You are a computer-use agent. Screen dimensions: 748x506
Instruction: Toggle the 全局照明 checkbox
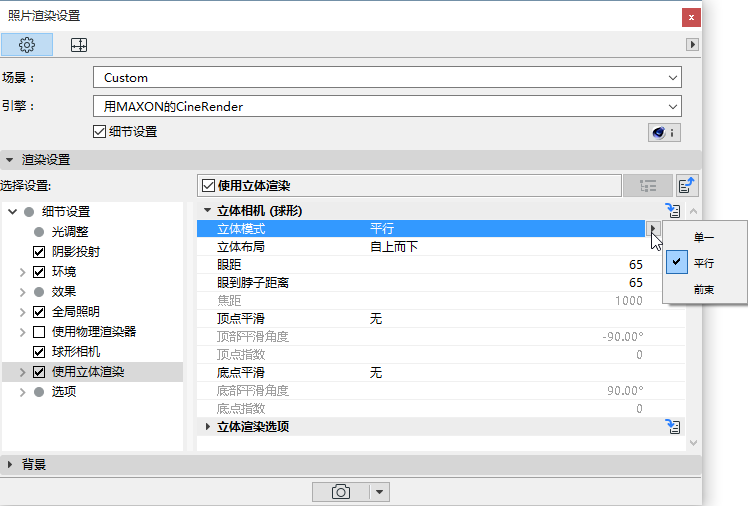[39, 312]
